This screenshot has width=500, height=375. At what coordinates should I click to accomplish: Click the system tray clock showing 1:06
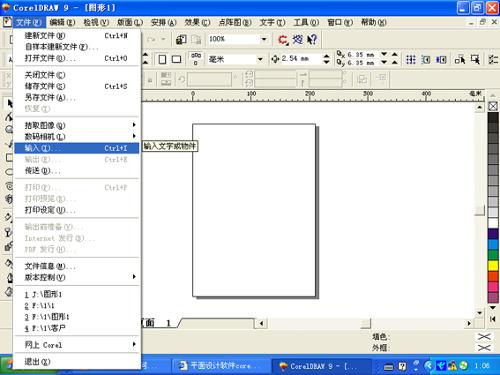tap(482, 366)
